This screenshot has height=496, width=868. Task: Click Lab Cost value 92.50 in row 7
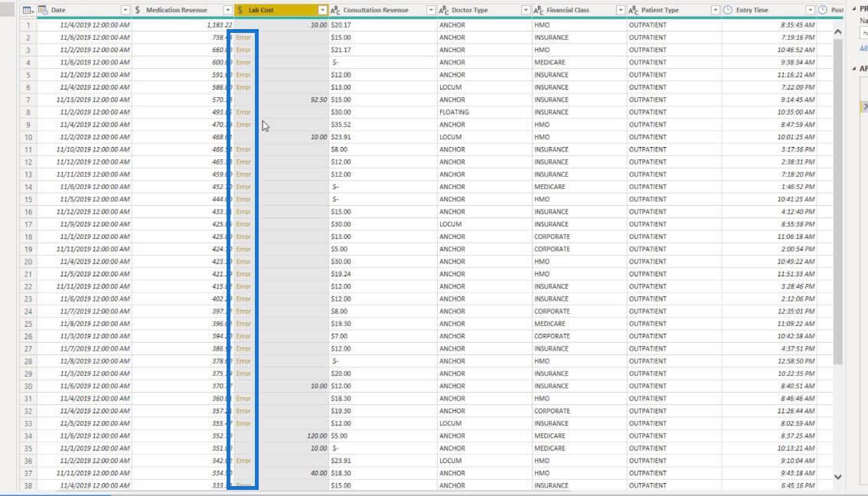coord(319,100)
